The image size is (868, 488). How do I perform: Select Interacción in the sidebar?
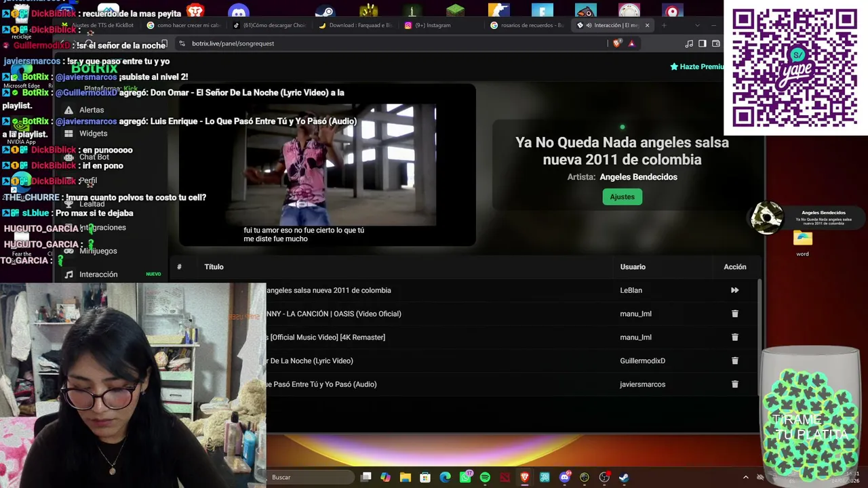click(98, 274)
